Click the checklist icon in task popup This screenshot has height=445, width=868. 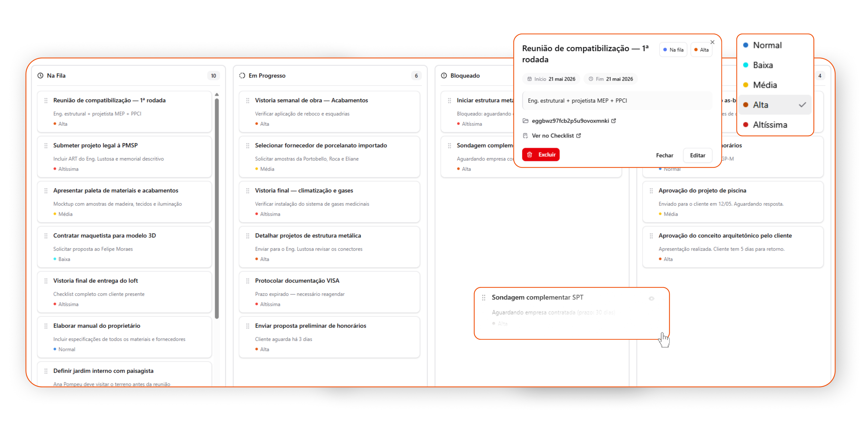coord(525,135)
